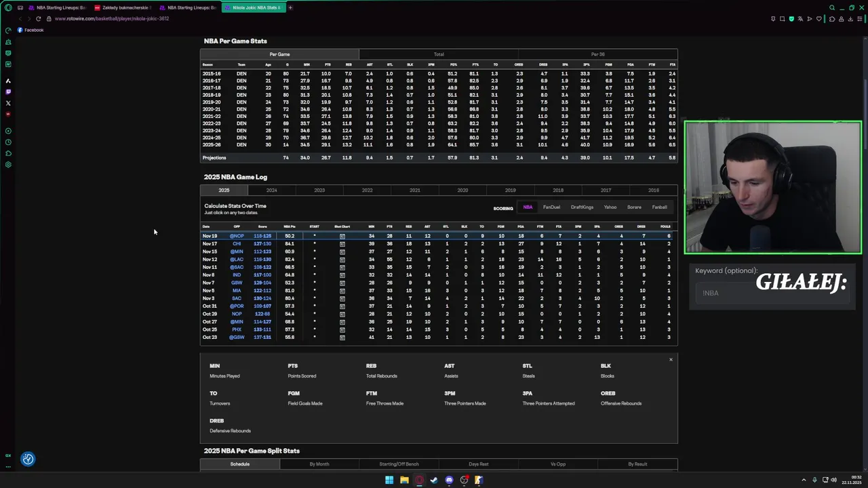868x488 pixels.
Task: Select DraftKings scoring option
Action: [x=582, y=207]
